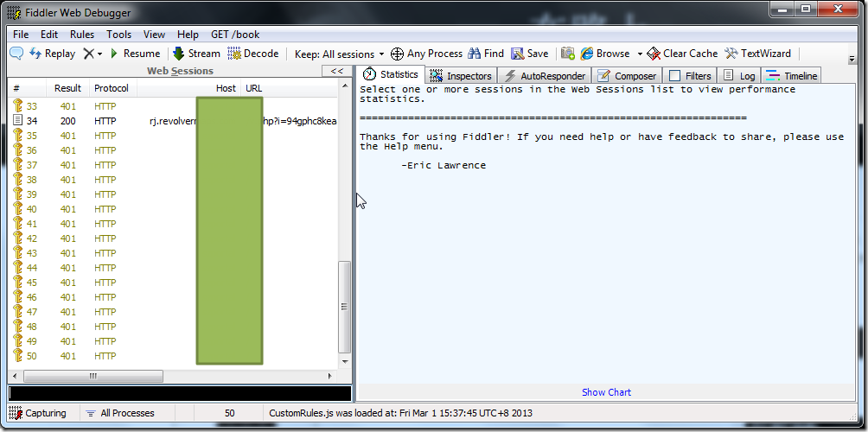Click the Remove X icon

tap(88, 54)
